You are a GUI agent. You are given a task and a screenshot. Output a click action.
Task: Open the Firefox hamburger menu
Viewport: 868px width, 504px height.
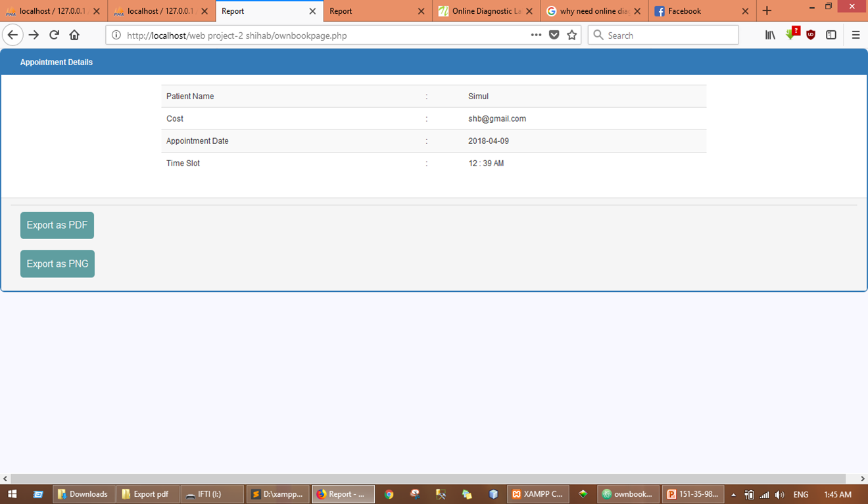click(x=855, y=34)
